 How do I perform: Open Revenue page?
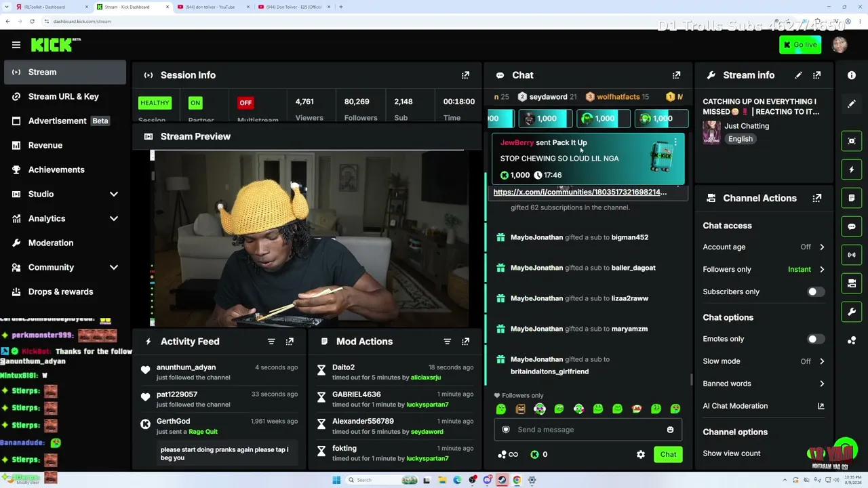pos(64,145)
